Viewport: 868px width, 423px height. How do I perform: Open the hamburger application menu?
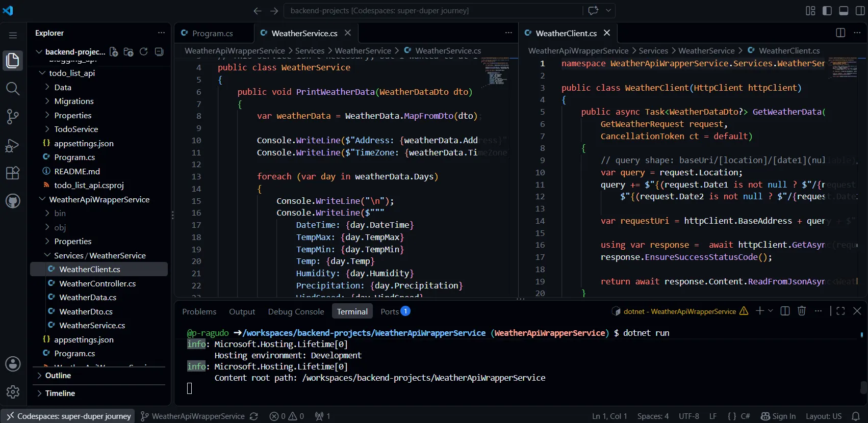click(x=13, y=35)
